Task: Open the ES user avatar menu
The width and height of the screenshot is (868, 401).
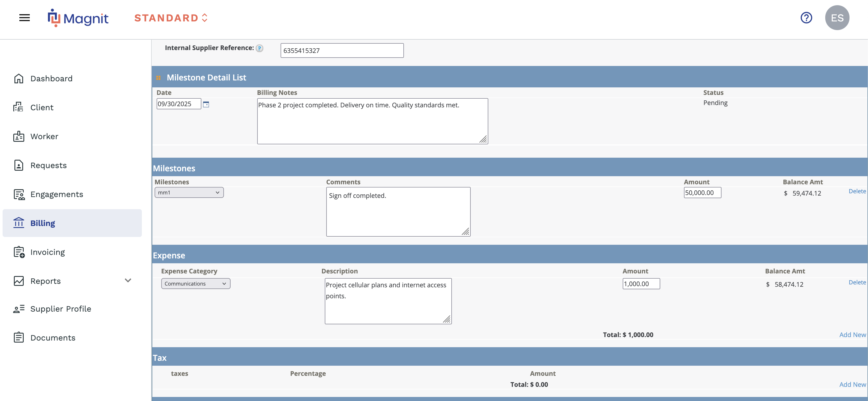Action: [x=837, y=18]
